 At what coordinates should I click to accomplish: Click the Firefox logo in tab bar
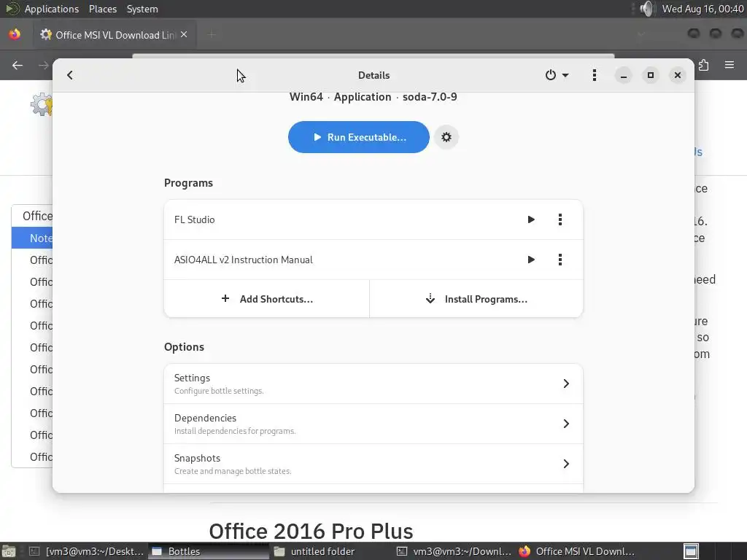point(15,34)
